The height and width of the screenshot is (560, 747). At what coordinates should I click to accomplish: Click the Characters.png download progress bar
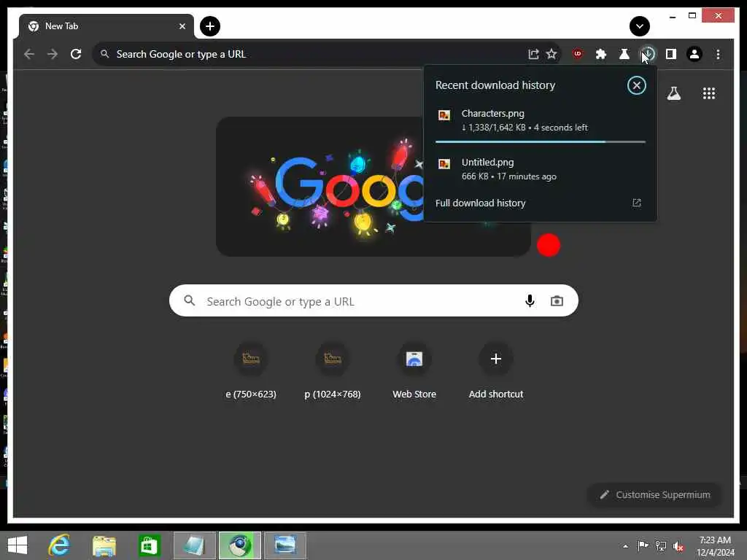point(541,142)
